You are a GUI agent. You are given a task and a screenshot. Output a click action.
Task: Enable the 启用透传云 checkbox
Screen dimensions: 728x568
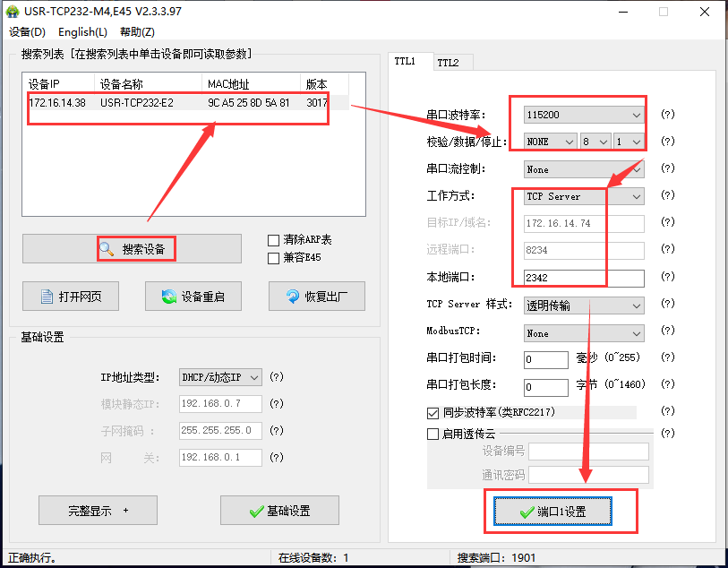(x=433, y=434)
